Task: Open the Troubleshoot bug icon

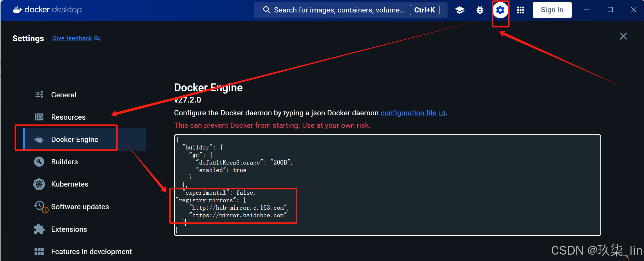Action: (480, 10)
